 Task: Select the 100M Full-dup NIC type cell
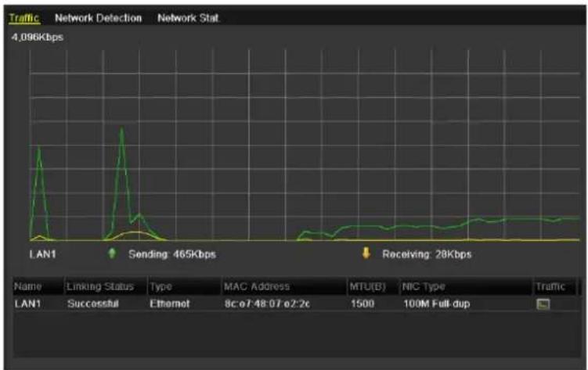coord(437,304)
